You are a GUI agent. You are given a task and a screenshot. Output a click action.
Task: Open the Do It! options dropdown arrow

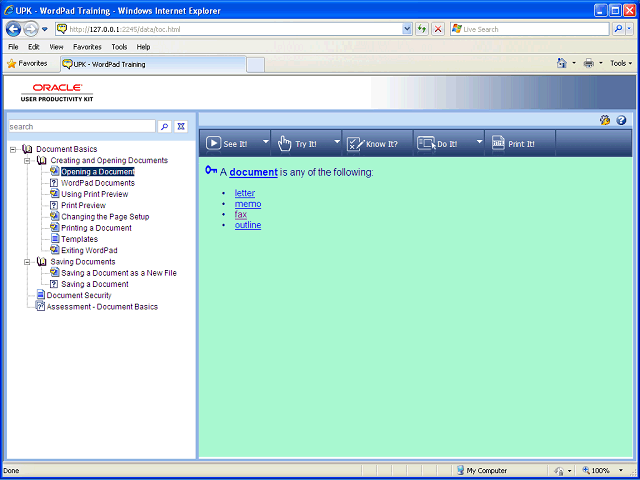click(480, 142)
